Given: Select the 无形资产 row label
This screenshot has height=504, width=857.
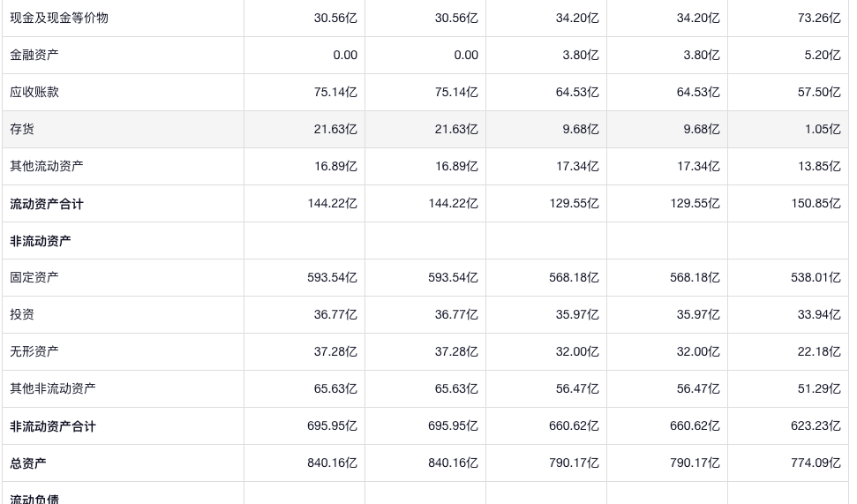Looking at the screenshot, I should (34, 351).
